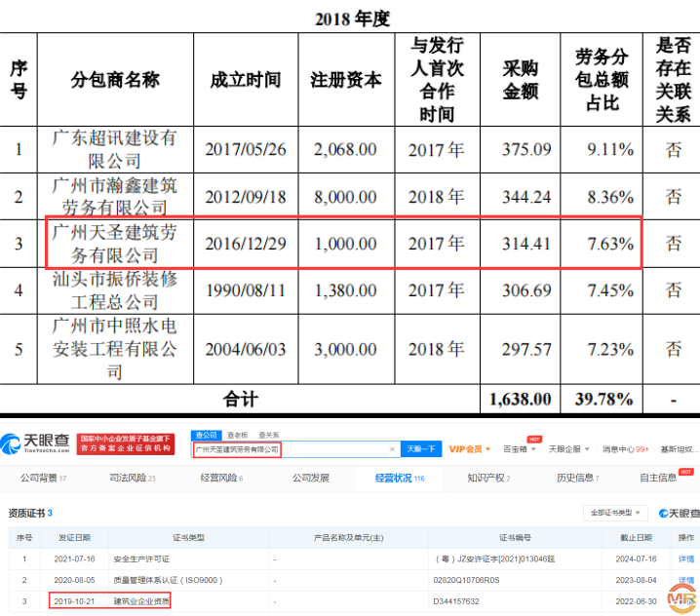The width and height of the screenshot is (700, 616).
Task: Click the company name search input field
Action: (295, 449)
